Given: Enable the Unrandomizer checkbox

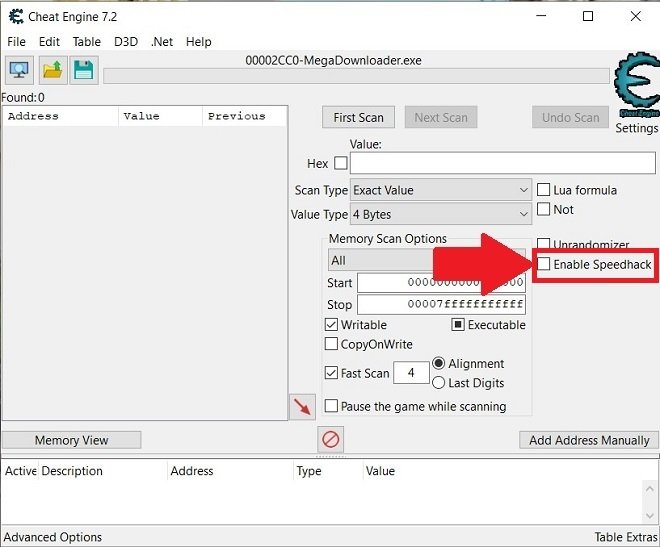Looking at the screenshot, I should point(543,243).
